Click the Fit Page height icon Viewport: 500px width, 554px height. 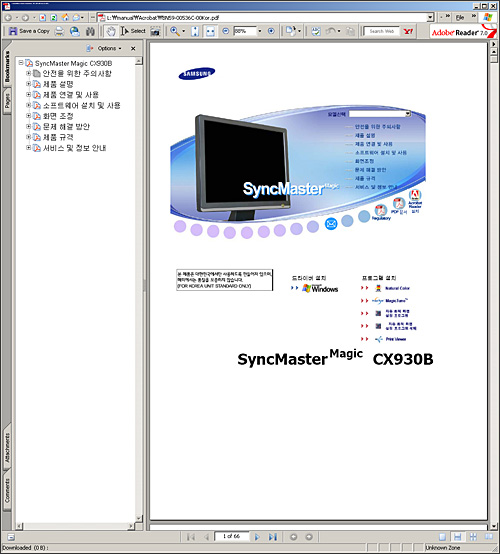(195, 31)
